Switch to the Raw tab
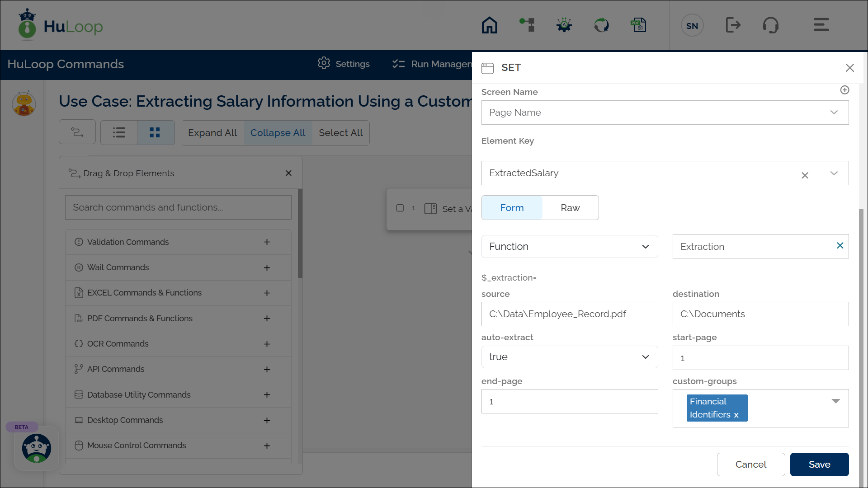This screenshot has height=488, width=868. tap(570, 208)
